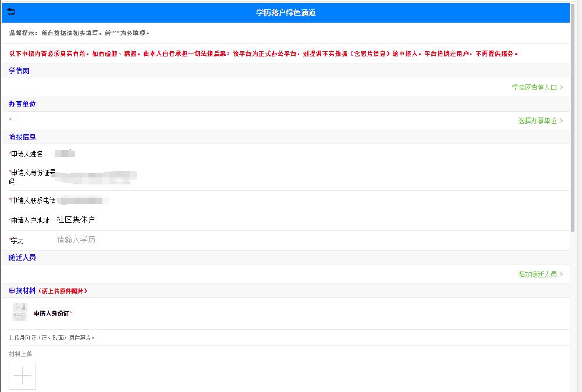Open the 添加随迁人员 link
Image resolution: width=582 pixels, height=392 pixels.
click(537, 274)
